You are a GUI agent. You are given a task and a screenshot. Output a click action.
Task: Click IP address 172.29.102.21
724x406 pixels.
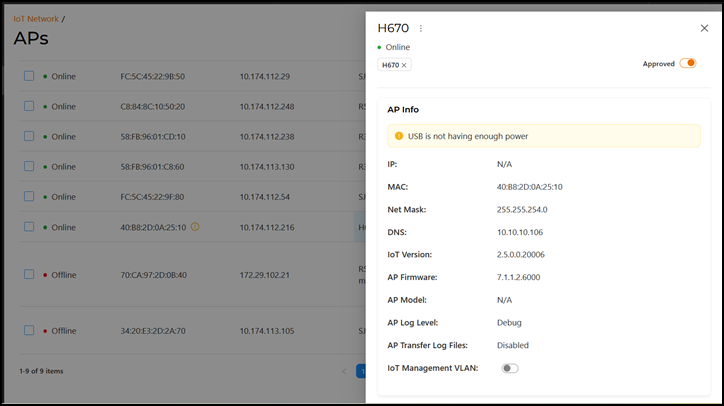click(265, 275)
